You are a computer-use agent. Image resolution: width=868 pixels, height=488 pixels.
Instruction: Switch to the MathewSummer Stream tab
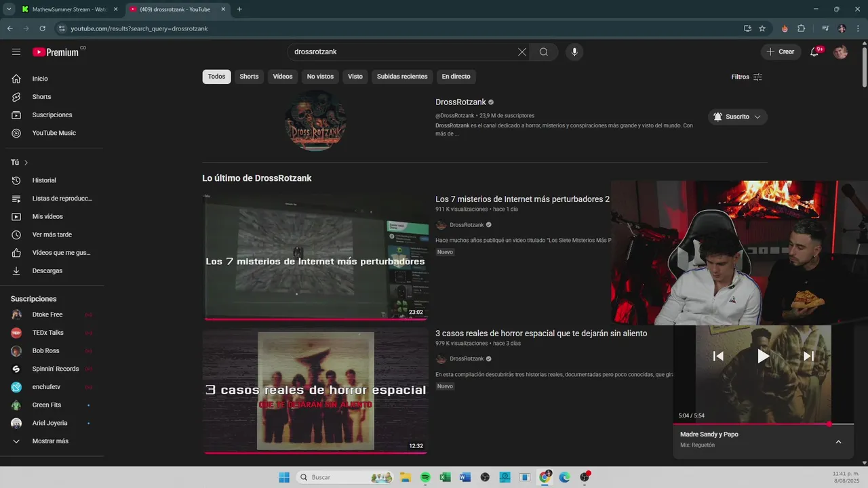pyautogui.click(x=70, y=9)
